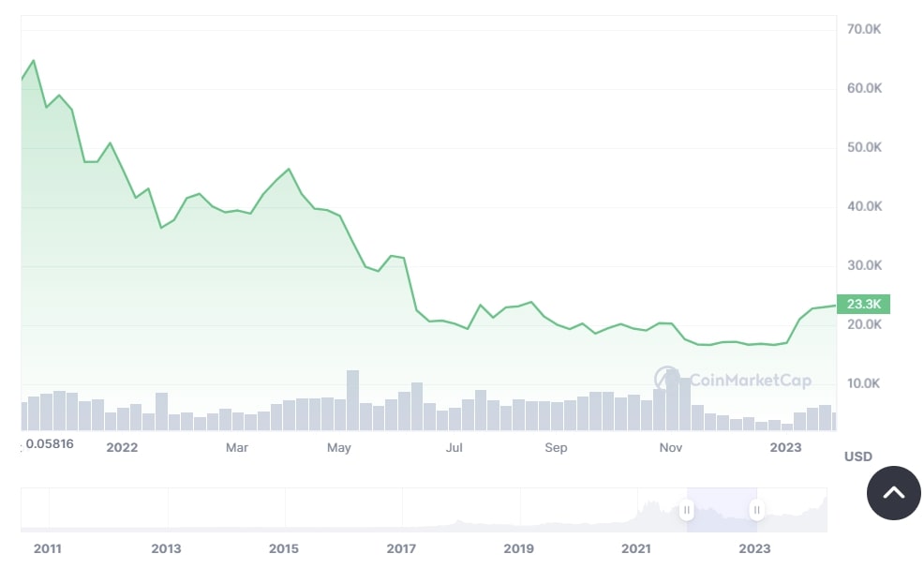This screenshot has height=569, width=924.
Task: Click the 2017 label under the mini navigator
Action: pos(401,548)
